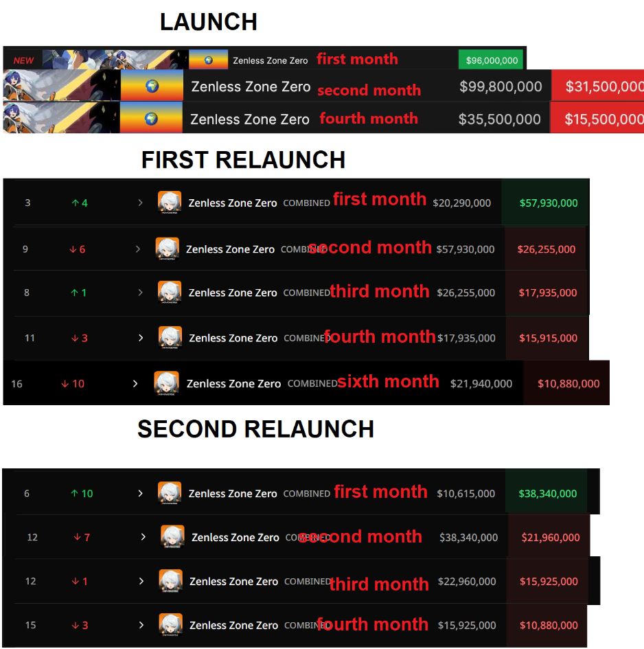Click the NEW badge in the launch row
Screen dimensions: 644x649
point(23,60)
